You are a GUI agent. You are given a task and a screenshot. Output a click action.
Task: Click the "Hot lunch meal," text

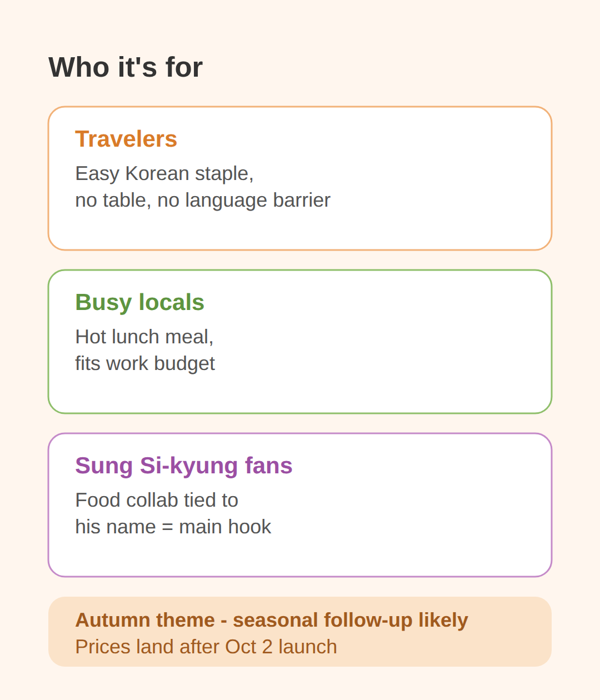(x=144, y=337)
